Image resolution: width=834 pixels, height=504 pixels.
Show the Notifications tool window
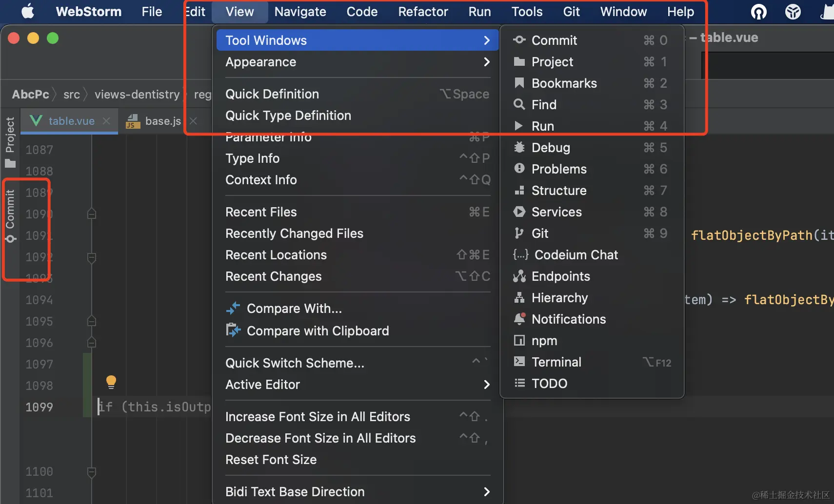568,319
